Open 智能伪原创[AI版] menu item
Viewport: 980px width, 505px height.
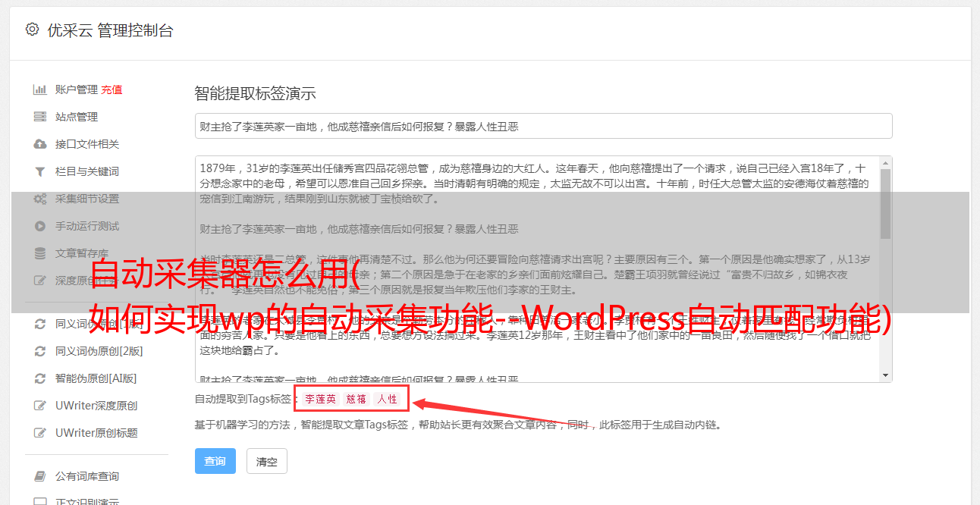coord(96,378)
